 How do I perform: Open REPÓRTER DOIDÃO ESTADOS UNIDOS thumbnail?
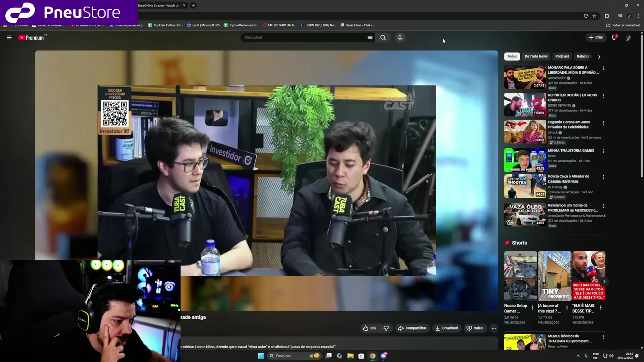coord(525,105)
